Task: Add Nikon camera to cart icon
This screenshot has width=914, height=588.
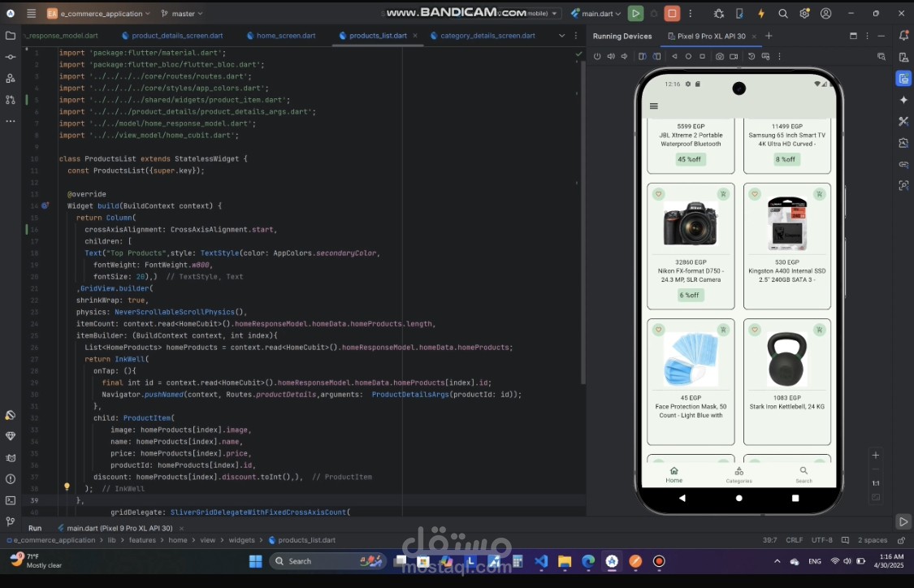Action: click(723, 194)
